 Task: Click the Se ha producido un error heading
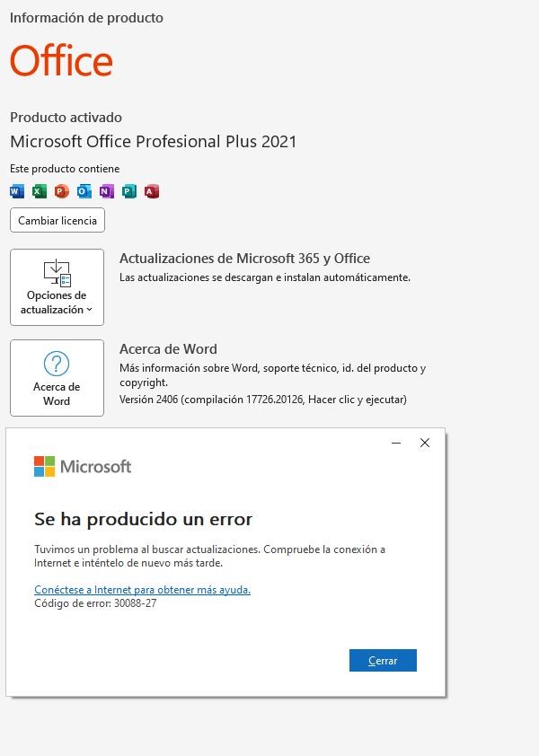click(x=143, y=519)
